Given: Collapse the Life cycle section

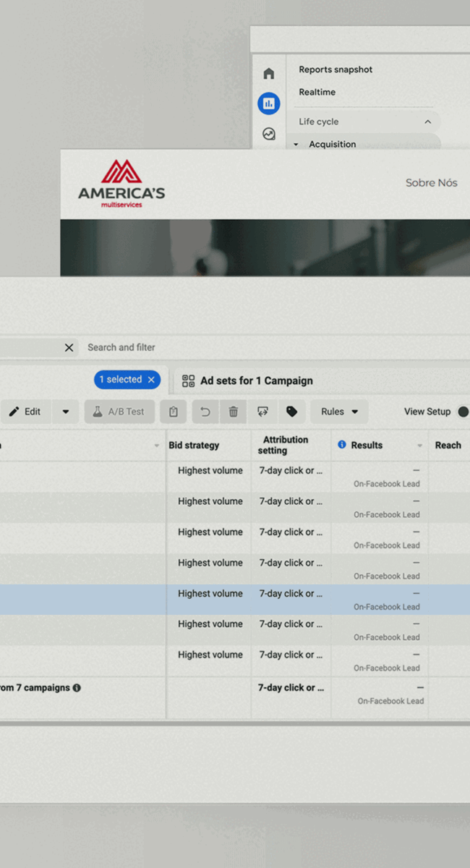Looking at the screenshot, I should tap(427, 122).
